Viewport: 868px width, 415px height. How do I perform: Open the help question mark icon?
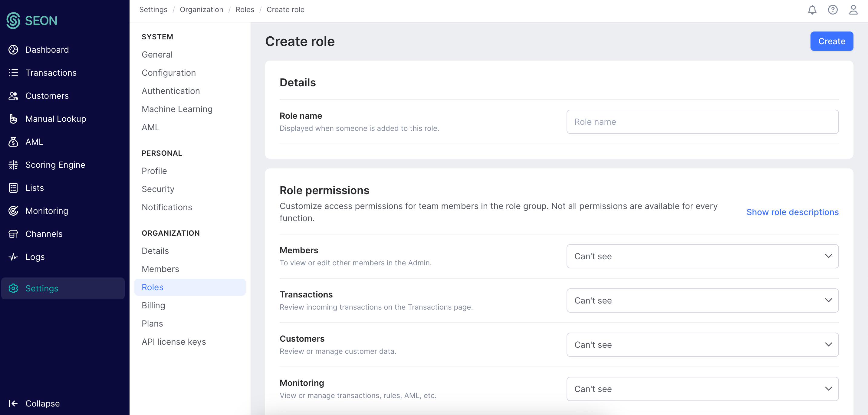click(833, 10)
